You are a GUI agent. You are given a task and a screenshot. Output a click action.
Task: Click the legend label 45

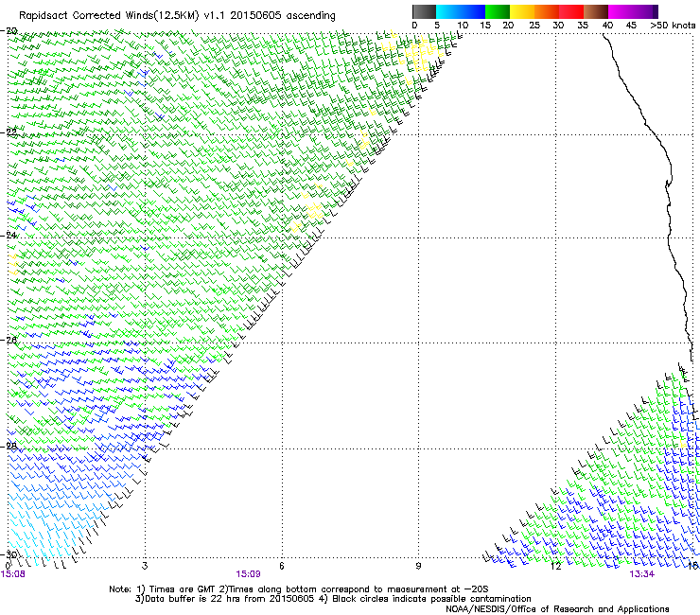631,26
